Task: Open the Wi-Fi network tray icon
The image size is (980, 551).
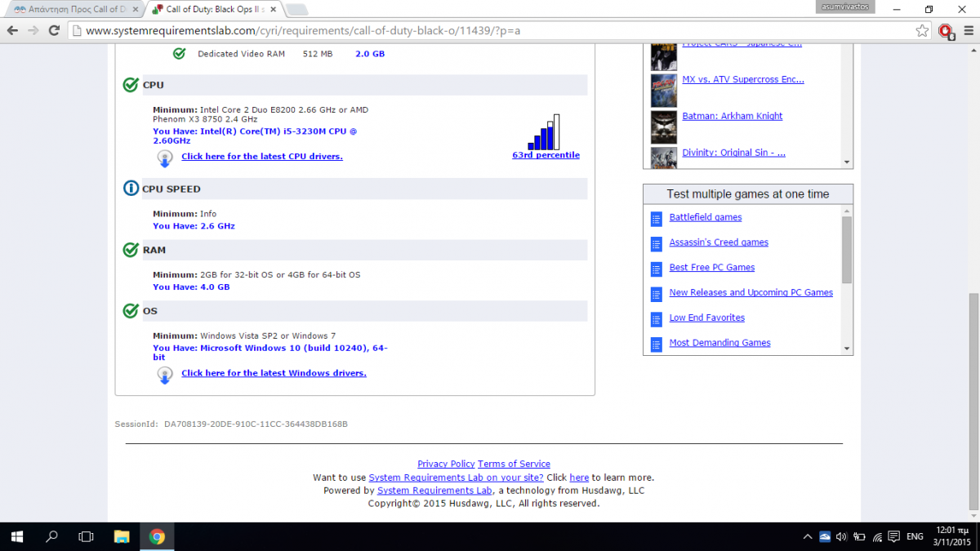Action: point(878,536)
